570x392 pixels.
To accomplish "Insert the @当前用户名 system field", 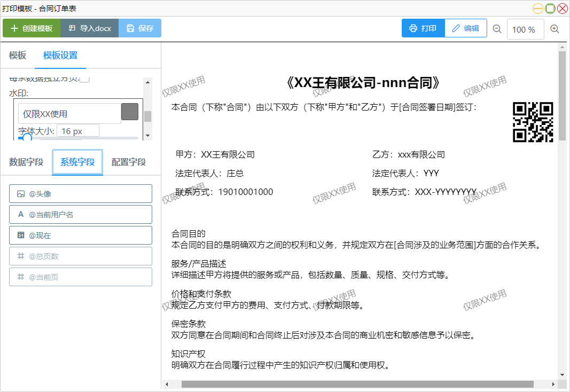I will click(81, 214).
